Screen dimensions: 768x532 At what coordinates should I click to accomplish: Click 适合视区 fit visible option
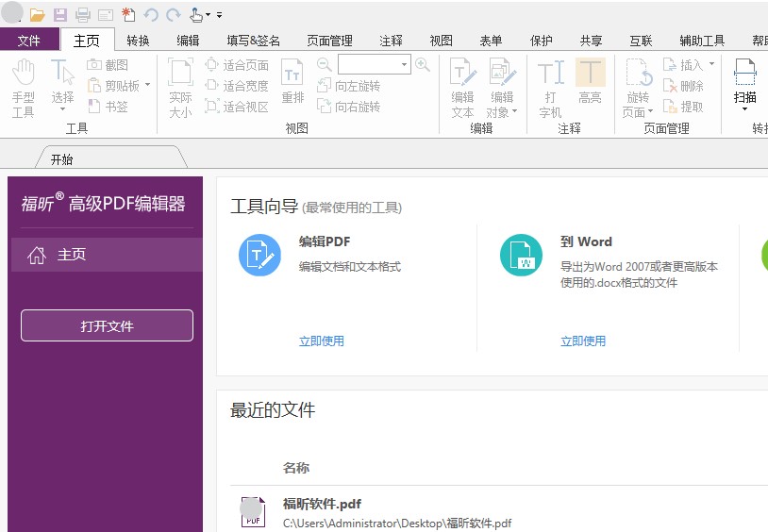pos(237,107)
